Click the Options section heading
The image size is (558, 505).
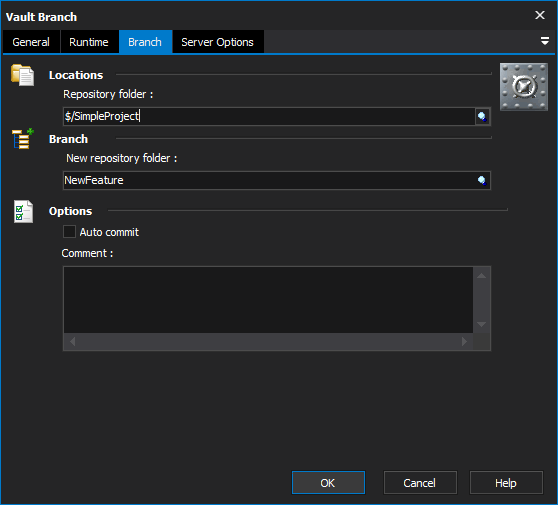click(x=70, y=211)
